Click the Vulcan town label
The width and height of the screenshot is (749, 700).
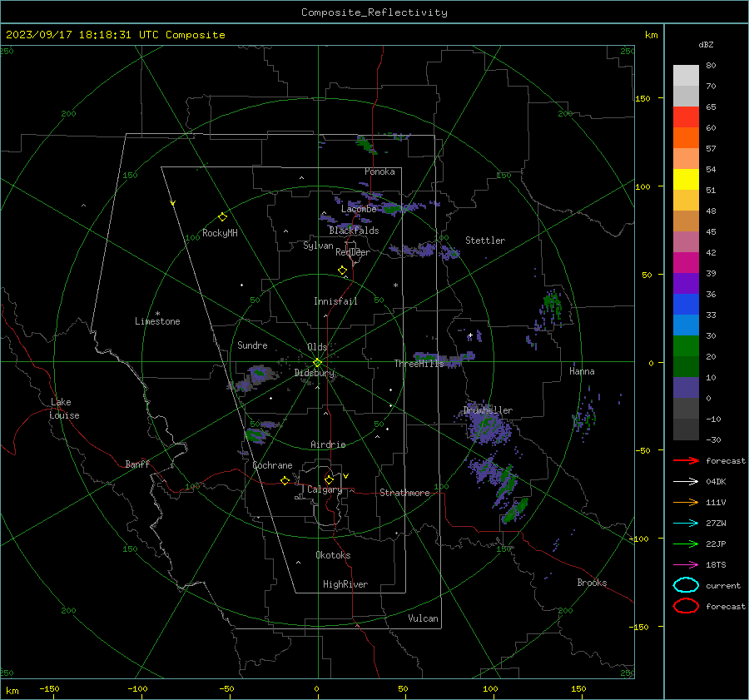[423, 618]
